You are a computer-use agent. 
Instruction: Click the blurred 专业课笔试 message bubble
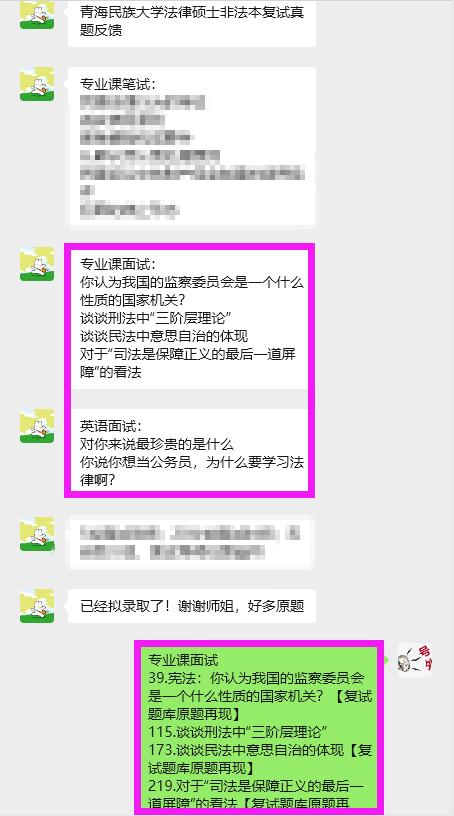pyautogui.click(x=192, y=147)
